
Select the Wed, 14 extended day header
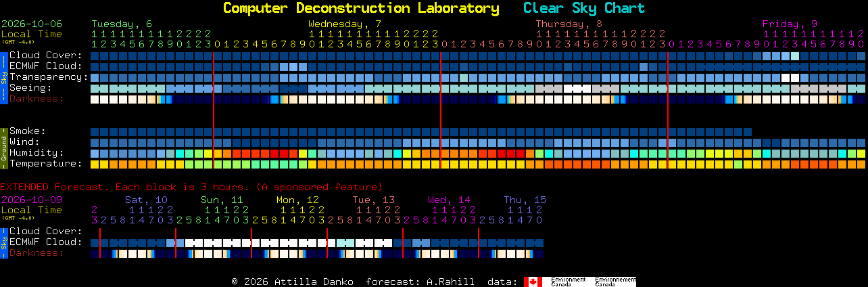coord(449,200)
